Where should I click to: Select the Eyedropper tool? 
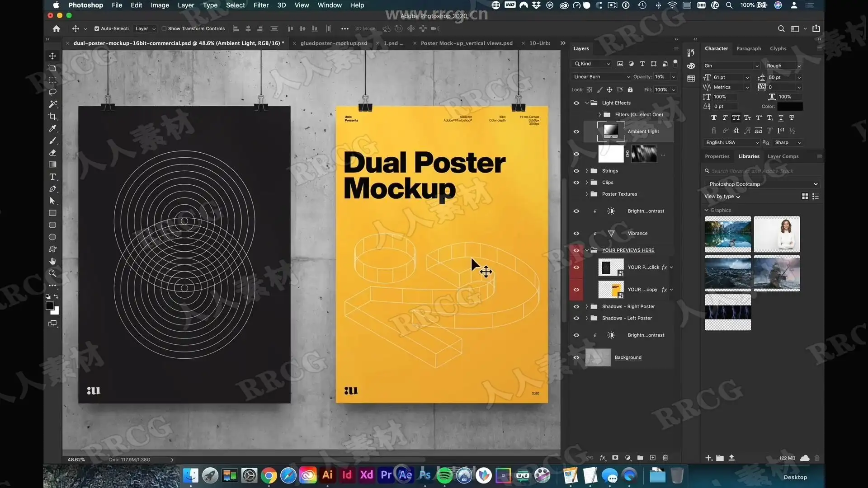click(x=52, y=128)
